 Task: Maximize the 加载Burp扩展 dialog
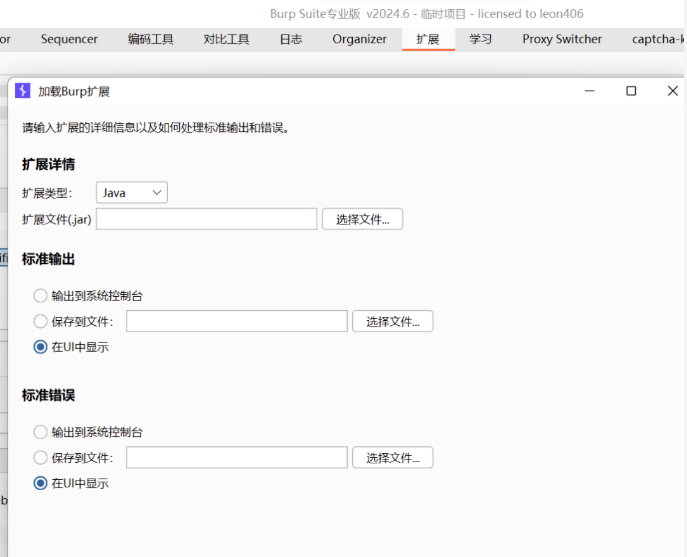[631, 91]
